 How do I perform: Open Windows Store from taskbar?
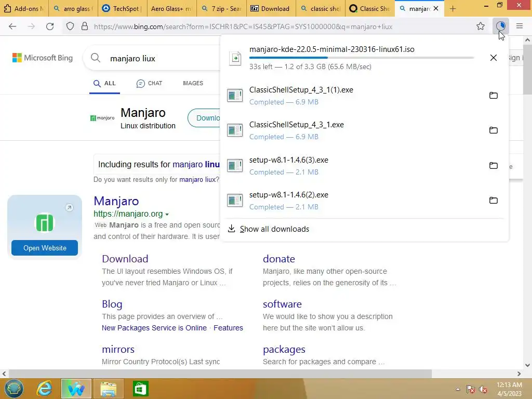coord(140,389)
